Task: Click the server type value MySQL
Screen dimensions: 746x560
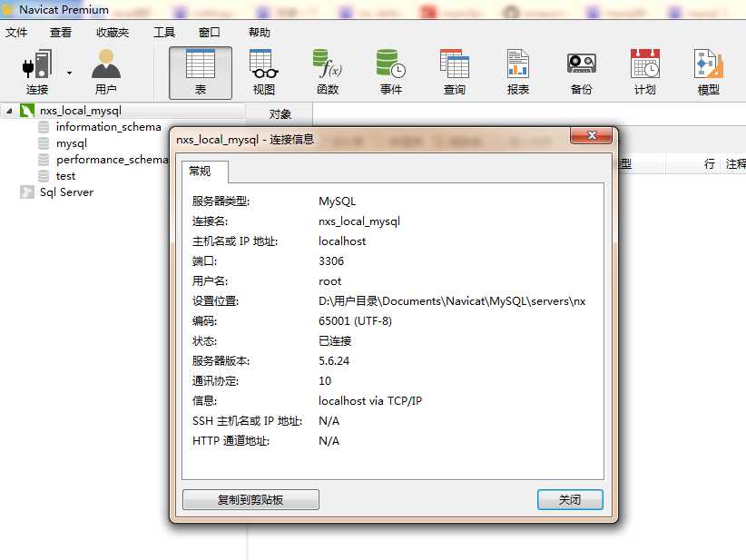Action: coord(337,201)
